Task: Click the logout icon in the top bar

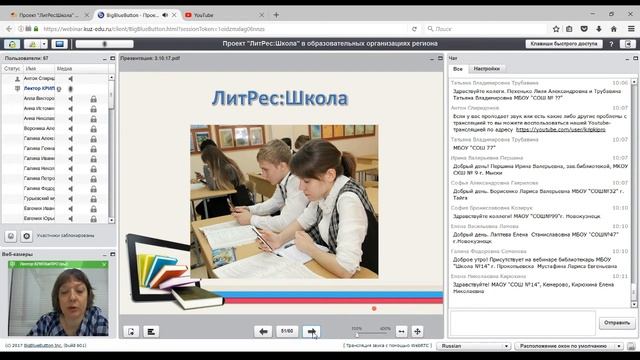Action: [627, 44]
